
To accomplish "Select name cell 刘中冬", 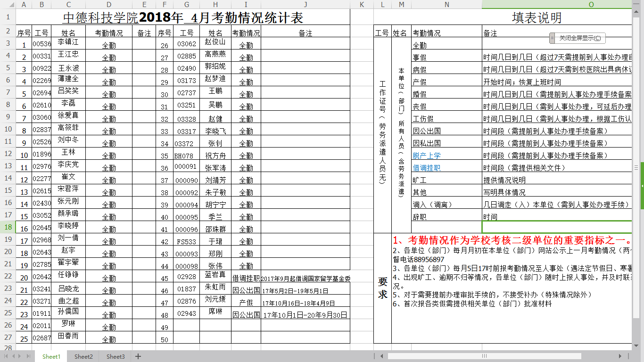I will 68,141.
